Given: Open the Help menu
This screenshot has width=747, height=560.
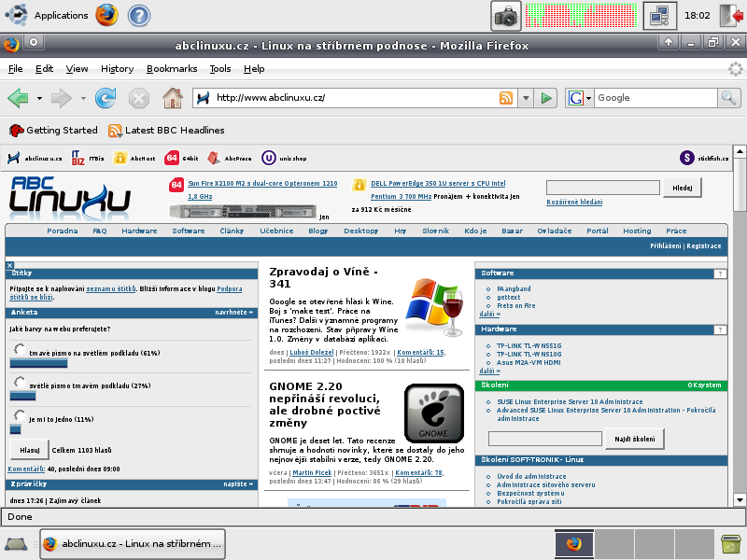Looking at the screenshot, I should 254,69.
